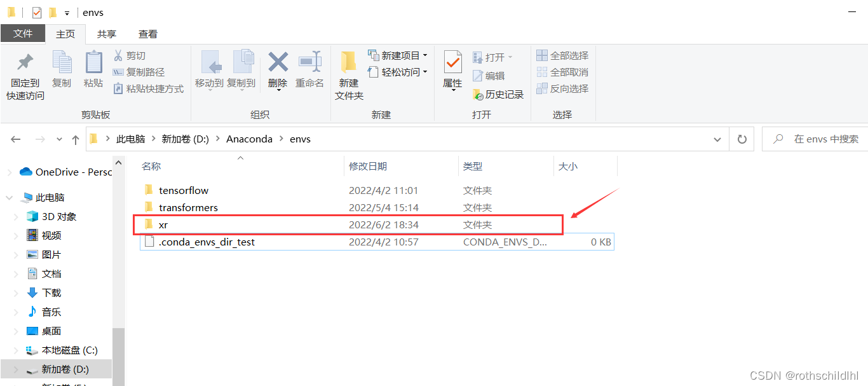Expand the quick access toolbar dropdown arrow
This screenshot has height=386, width=868.
click(x=66, y=11)
